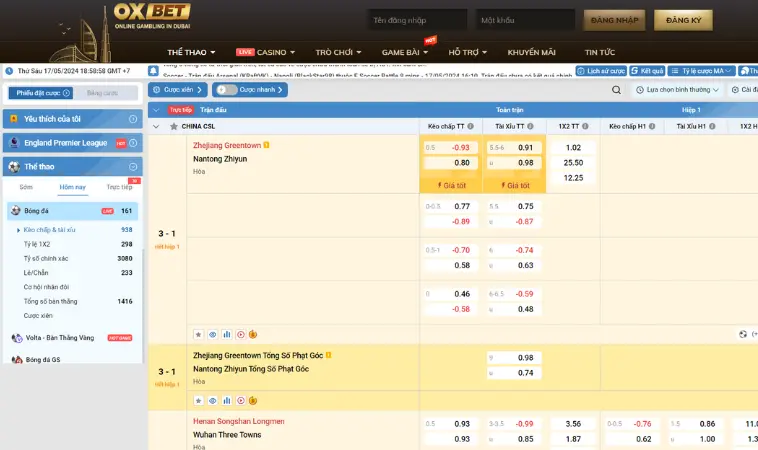Image resolution: width=758 pixels, height=450 pixels.
Task: Open the THỂ THAO menu
Action: [x=191, y=51]
